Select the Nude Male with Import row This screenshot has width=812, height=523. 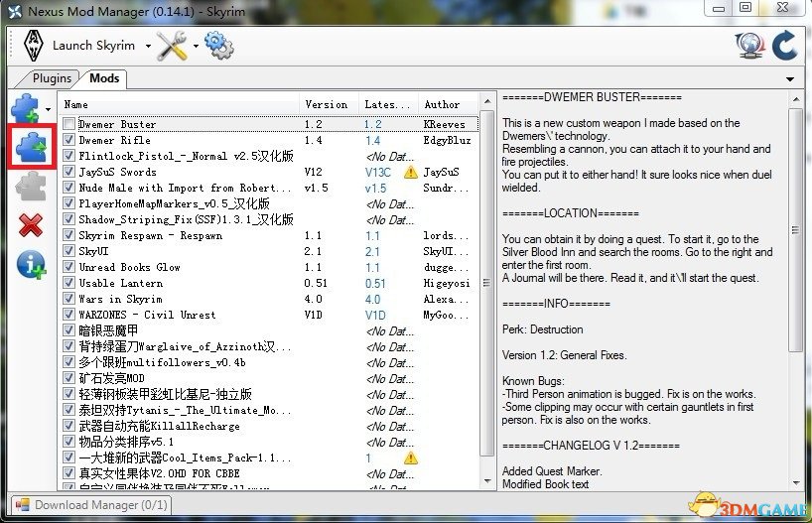point(269,188)
